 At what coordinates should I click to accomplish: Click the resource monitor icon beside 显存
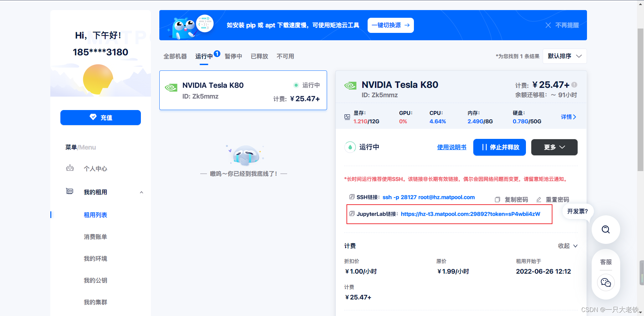tap(347, 117)
